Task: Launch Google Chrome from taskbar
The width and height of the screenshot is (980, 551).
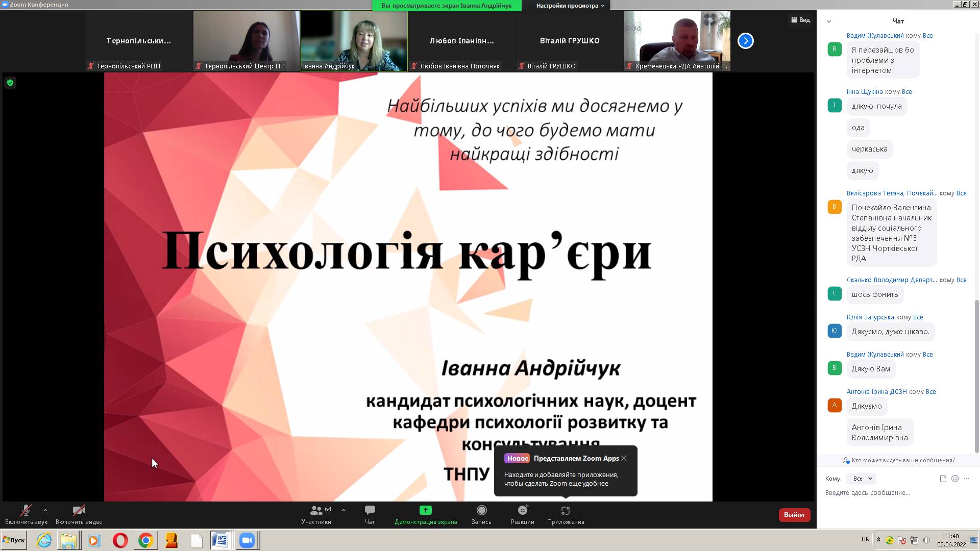Action: coord(145,540)
